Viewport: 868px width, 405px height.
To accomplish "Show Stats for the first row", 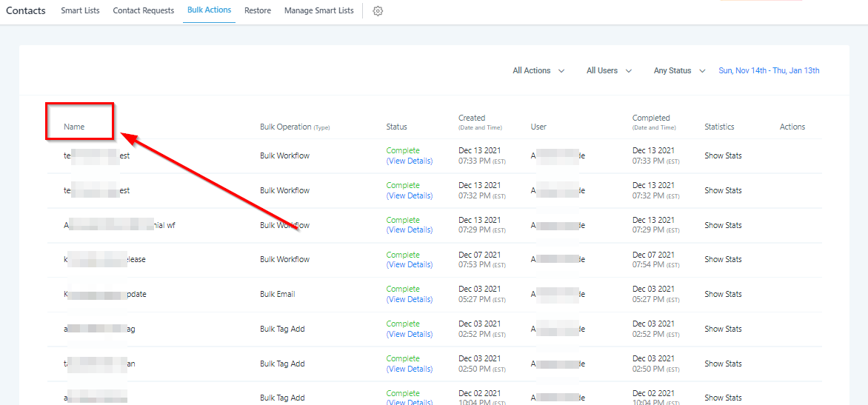I will pos(723,155).
